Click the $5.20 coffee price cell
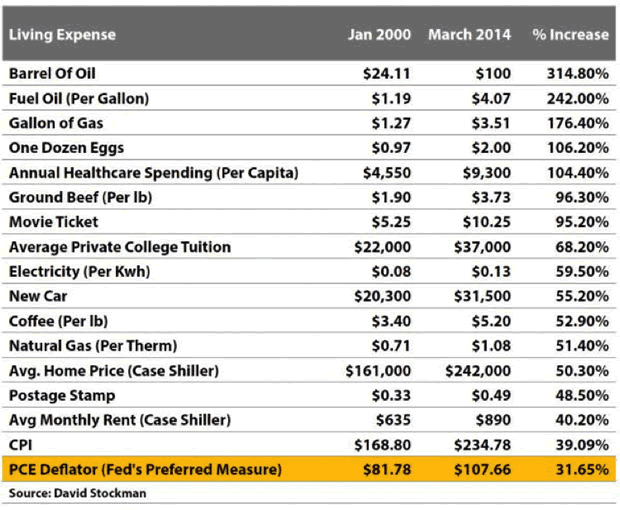The height and width of the screenshot is (510, 620). [x=491, y=321]
